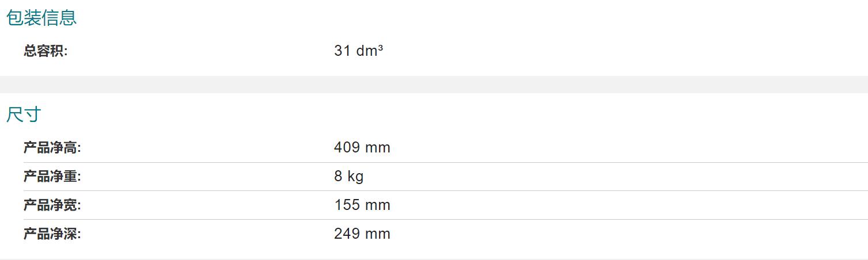Select the kg unit in net weight row
Screen dimensions: 868x260
coord(355,177)
